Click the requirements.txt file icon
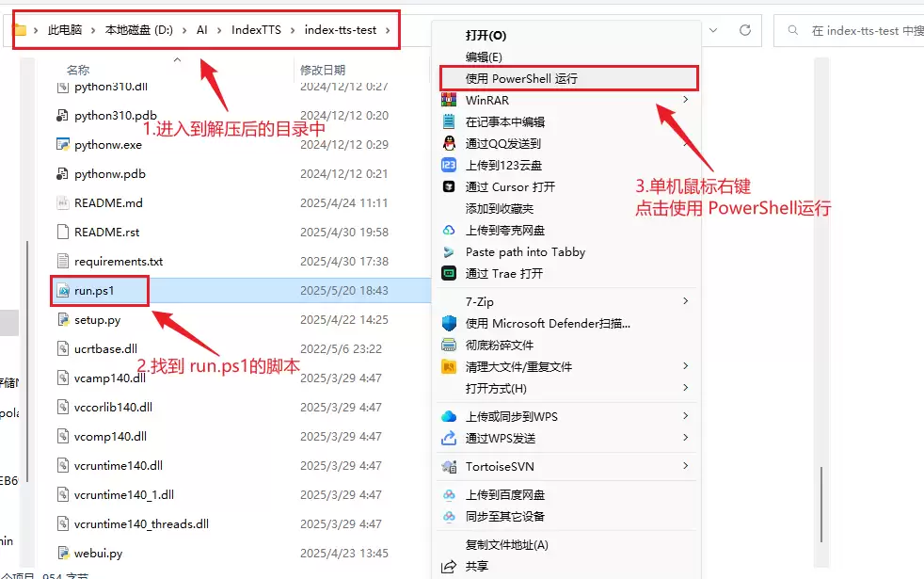 [x=63, y=261]
